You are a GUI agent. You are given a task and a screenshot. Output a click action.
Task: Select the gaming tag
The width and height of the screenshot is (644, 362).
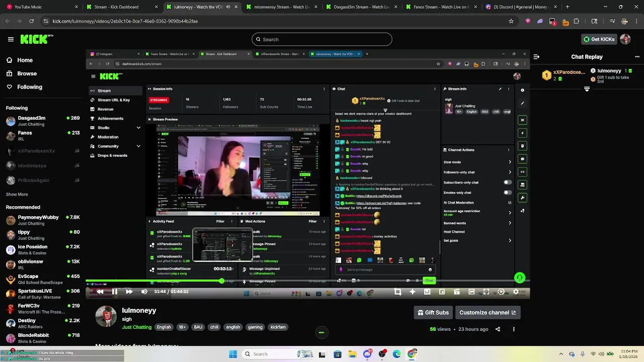(255, 327)
